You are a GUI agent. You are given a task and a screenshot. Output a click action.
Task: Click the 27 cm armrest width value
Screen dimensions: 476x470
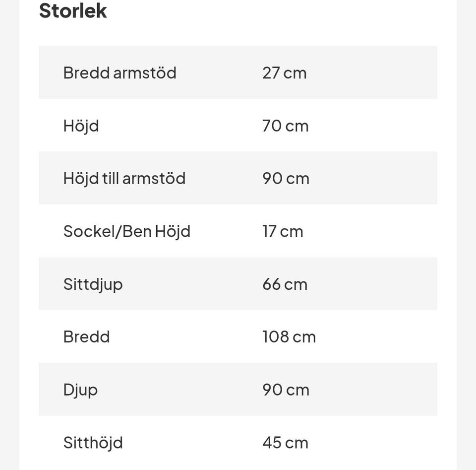(x=284, y=73)
